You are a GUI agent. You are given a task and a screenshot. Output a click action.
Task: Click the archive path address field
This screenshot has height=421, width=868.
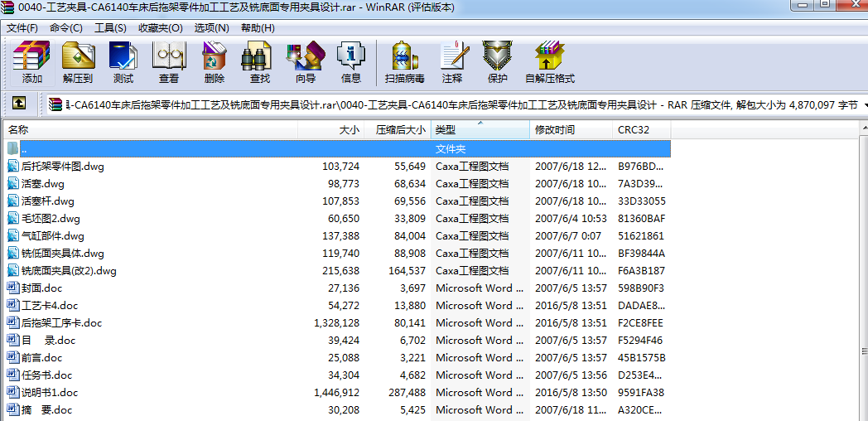tap(454, 104)
